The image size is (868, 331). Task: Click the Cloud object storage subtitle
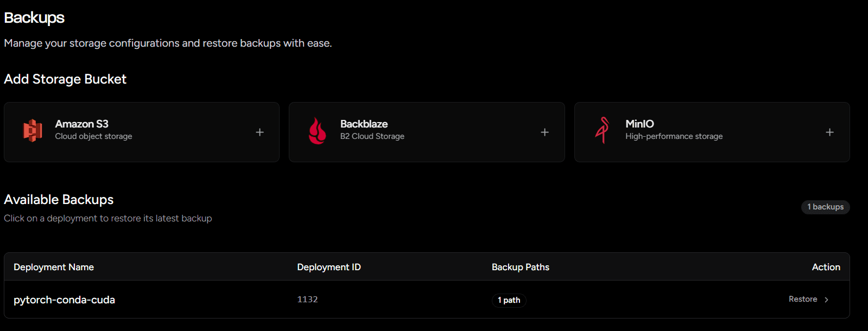click(x=93, y=136)
